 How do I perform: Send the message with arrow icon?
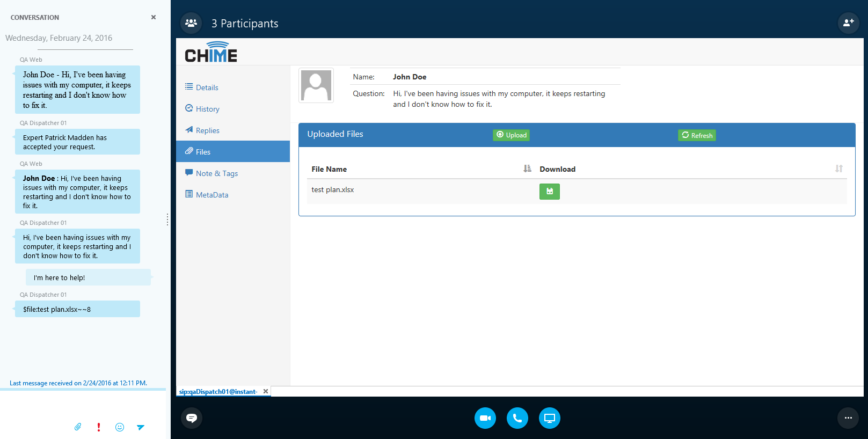(x=141, y=427)
